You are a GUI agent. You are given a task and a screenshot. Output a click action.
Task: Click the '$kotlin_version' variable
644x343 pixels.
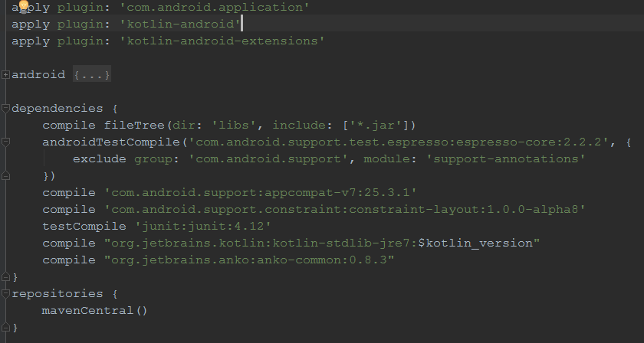pos(475,243)
